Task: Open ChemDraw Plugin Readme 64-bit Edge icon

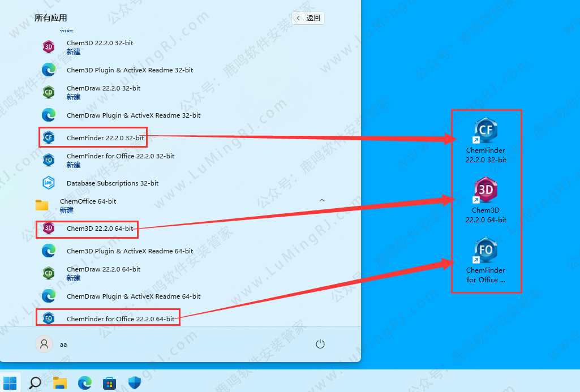Action: [49, 296]
